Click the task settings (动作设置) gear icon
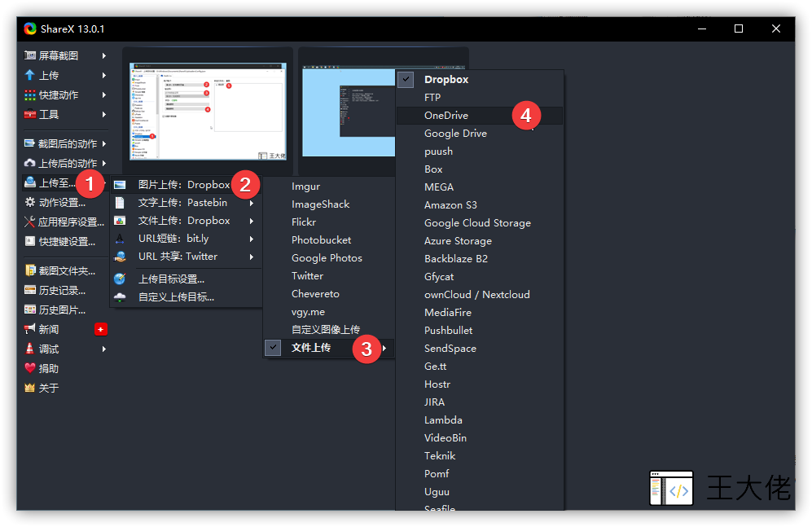The height and width of the screenshot is (527, 812). click(x=30, y=203)
